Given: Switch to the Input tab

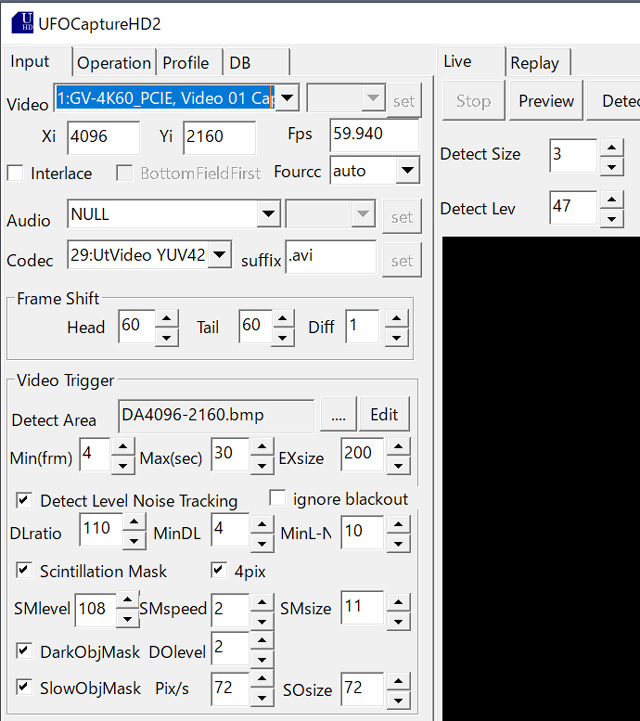Looking at the screenshot, I should pos(37,61).
